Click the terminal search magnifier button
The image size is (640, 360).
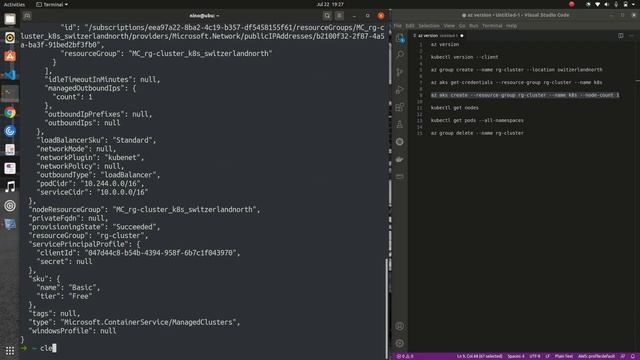[327, 16]
